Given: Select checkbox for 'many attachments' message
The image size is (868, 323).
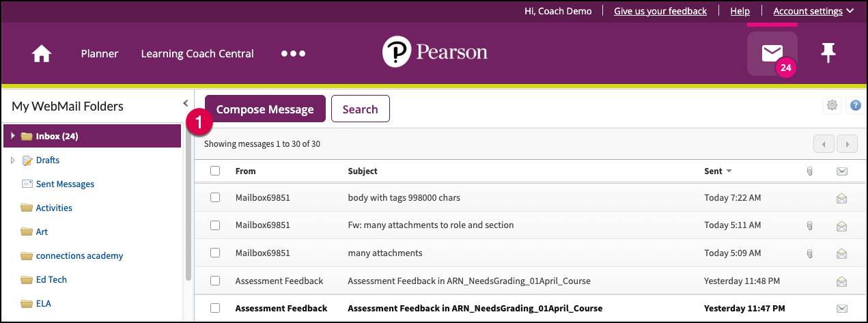Looking at the screenshot, I should click(215, 253).
